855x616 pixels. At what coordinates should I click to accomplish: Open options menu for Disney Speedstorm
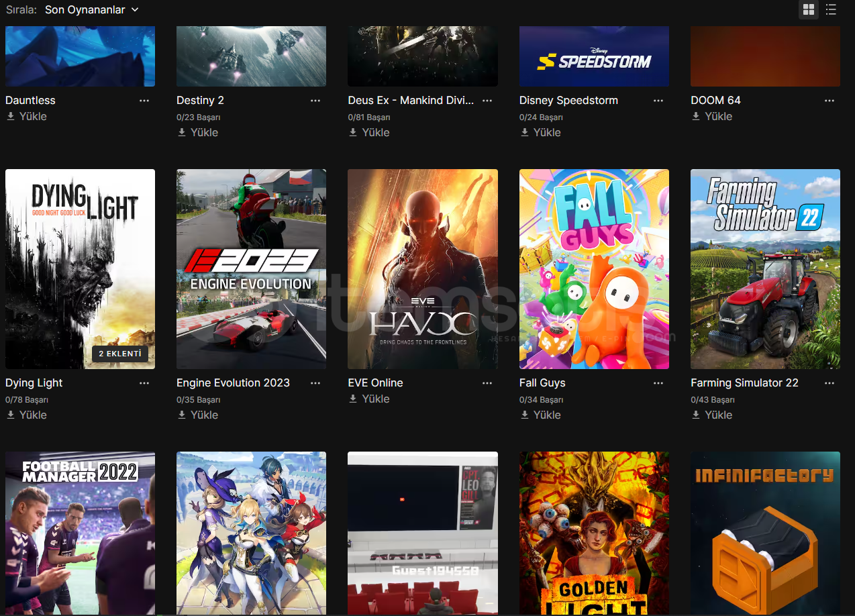click(x=658, y=100)
